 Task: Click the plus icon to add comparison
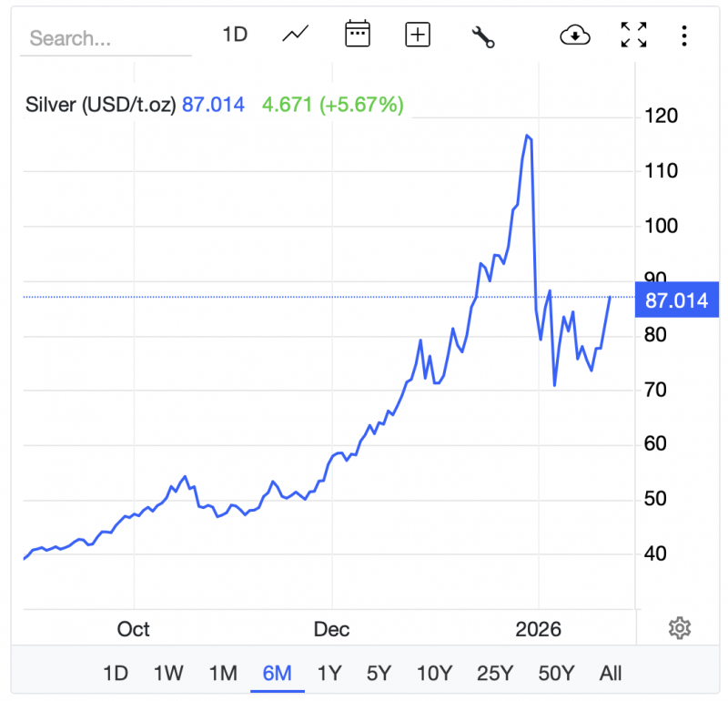[418, 35]
